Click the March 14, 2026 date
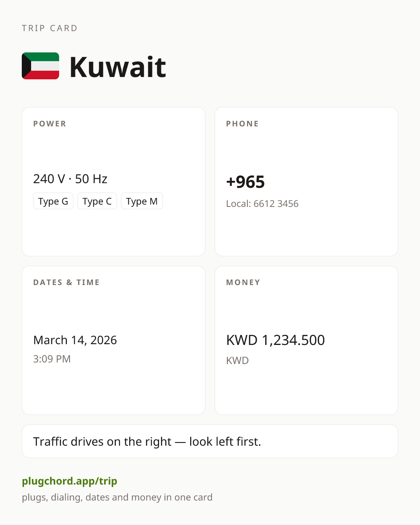 (75, 340)
